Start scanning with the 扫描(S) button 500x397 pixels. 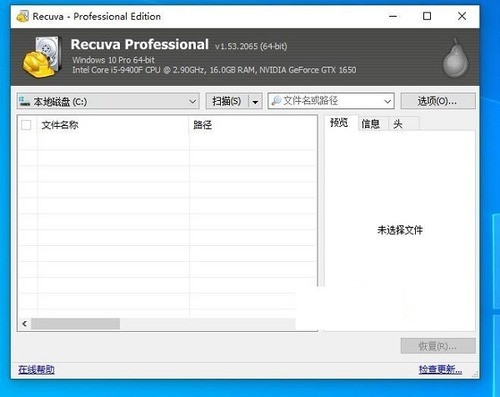click(x=227, y=101)
